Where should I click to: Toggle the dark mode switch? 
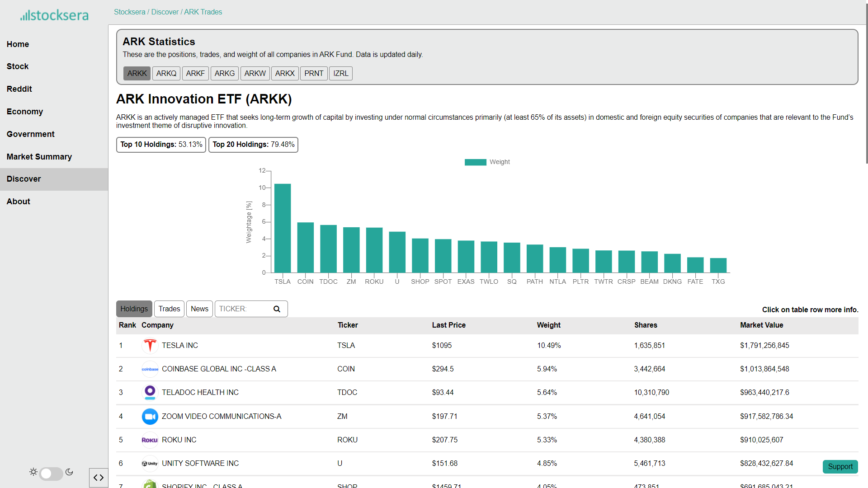[51, 473]
